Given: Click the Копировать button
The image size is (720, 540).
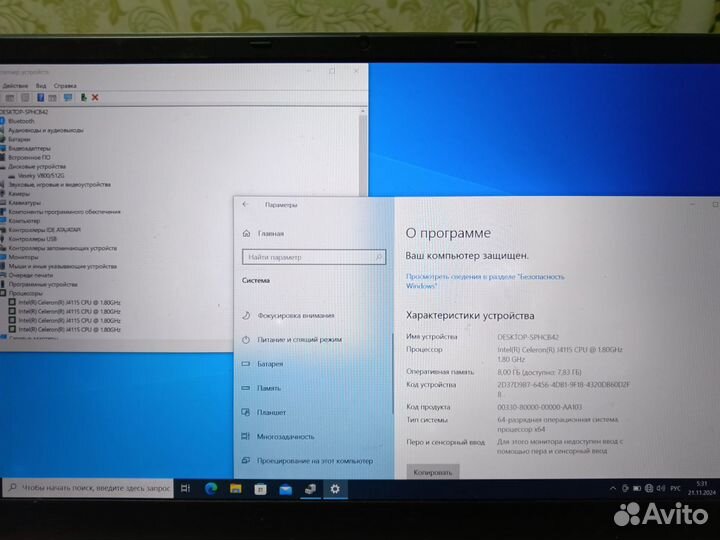Looking at the screenshot, I should pyautogui.click(x=432, y=472).
